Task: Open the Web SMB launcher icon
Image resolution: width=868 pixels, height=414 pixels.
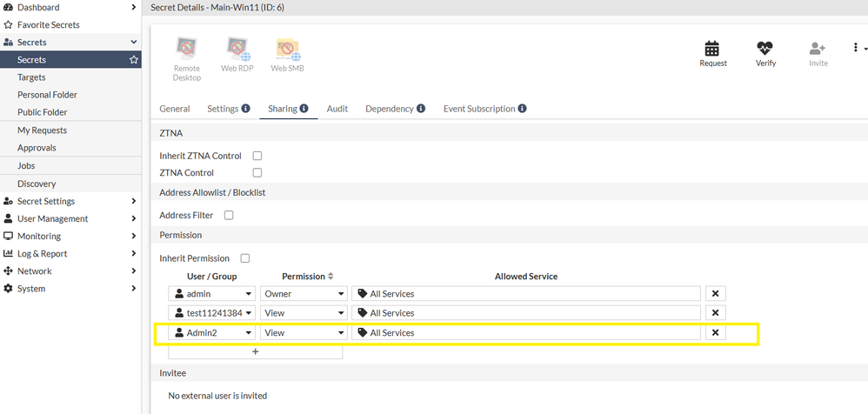Action: tap(287, 49)
